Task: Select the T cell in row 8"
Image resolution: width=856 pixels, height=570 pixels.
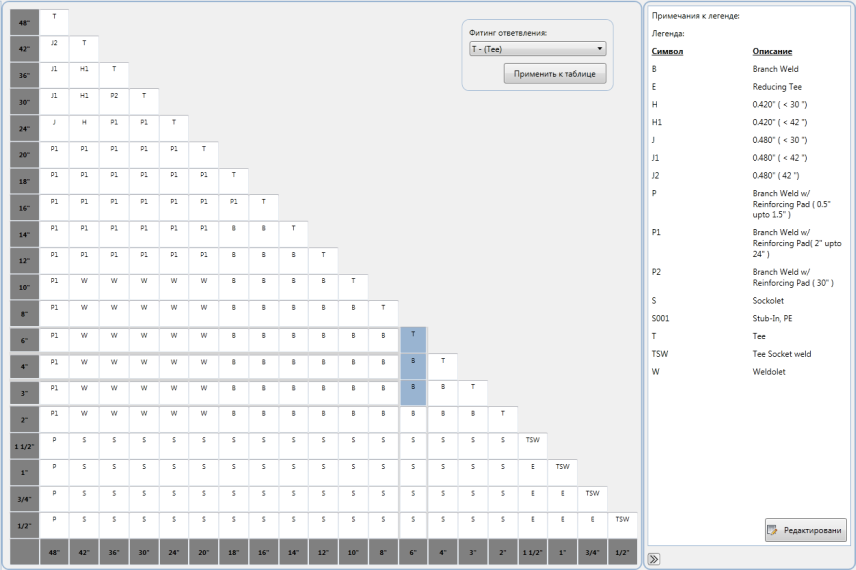Action: click(383, 313)
